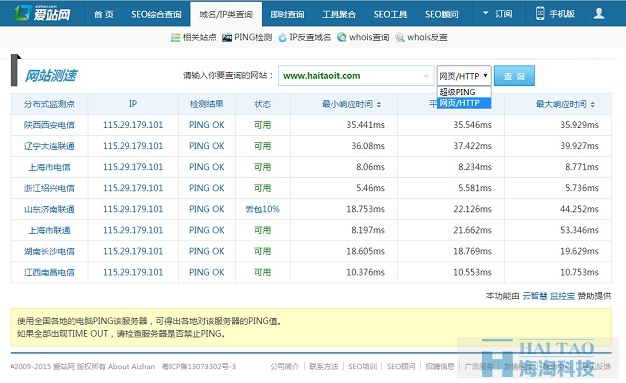Open the 陕西西安电信 monitoring point link

(x=49, y=125)
